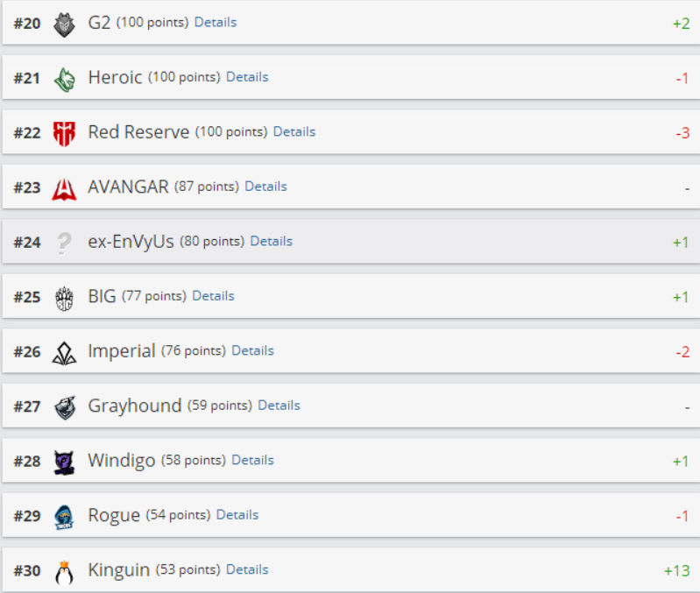Select the Grayhound team name
700x593 pixels.
(x=135, y=406)
